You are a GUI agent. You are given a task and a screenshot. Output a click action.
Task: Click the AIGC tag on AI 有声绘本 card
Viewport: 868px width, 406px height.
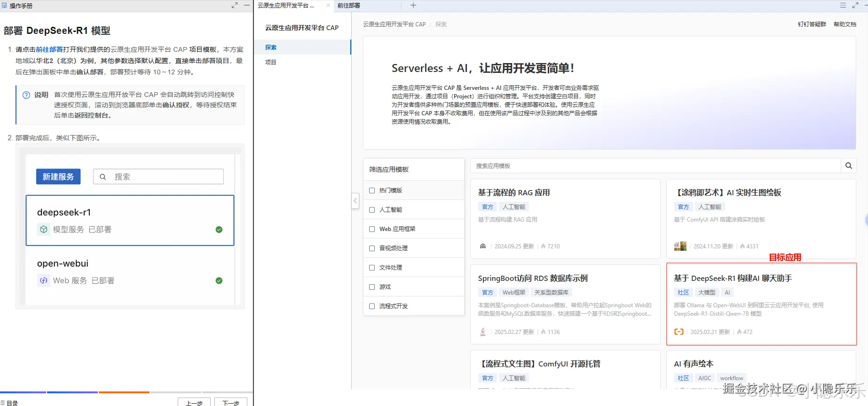tap(704, 378)
